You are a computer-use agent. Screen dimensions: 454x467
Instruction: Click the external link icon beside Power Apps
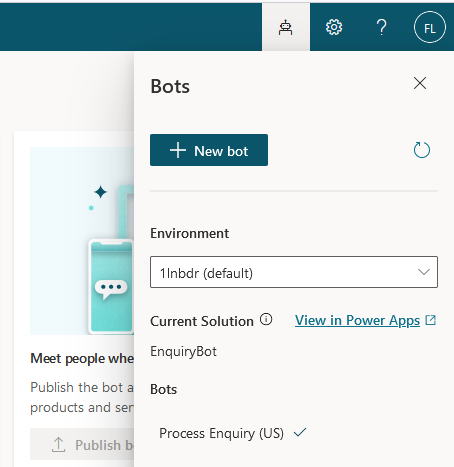tap(431, 320)
